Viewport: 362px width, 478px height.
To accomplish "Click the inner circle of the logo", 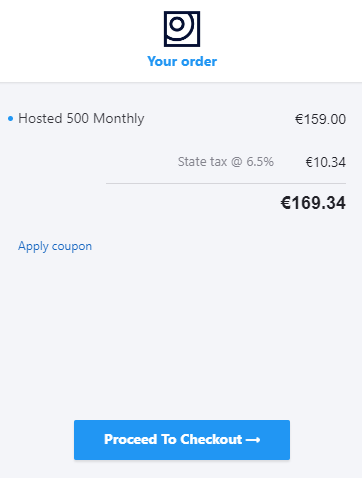I will point(177,24).
